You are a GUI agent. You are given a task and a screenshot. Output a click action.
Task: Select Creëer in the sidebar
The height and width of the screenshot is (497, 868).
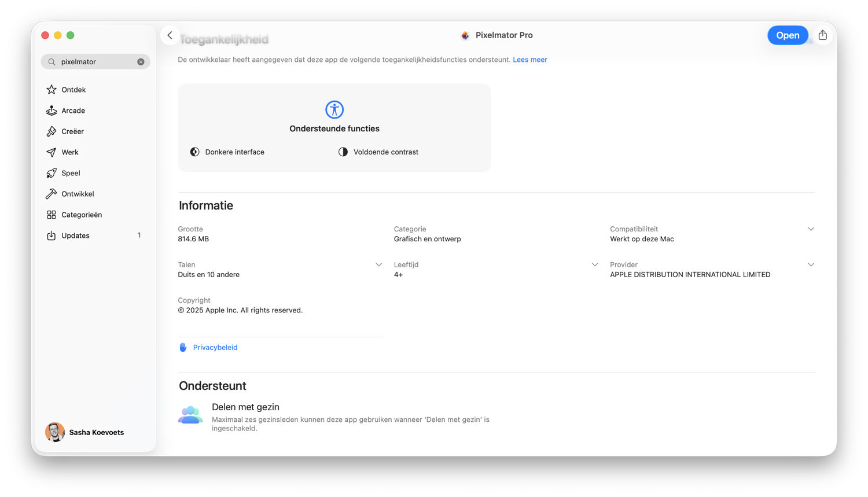[x=95, y=131]
